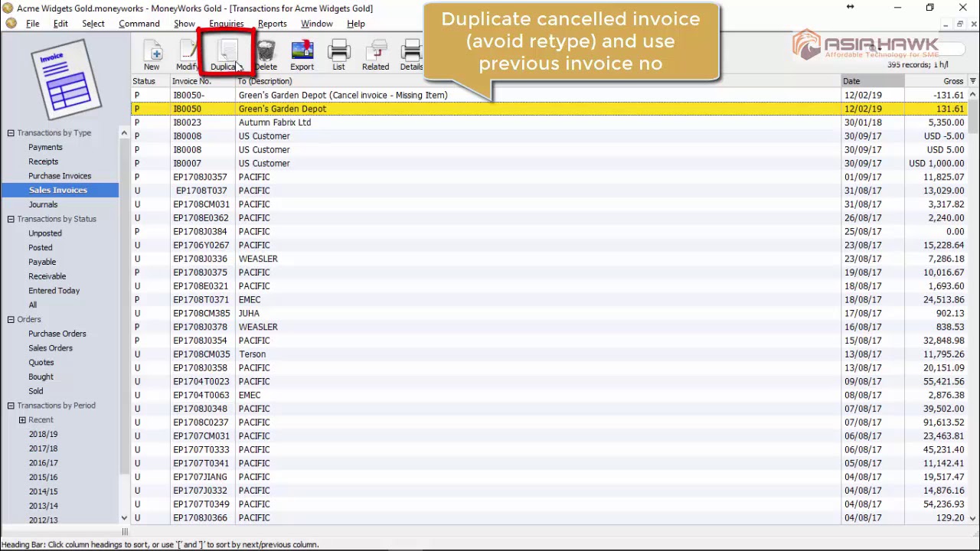Image resolution: width=980 pixels, height=551 pixels.
Task: Click gross amount 5,350.00
Action: pyautogui.click(x=946, y=122)
